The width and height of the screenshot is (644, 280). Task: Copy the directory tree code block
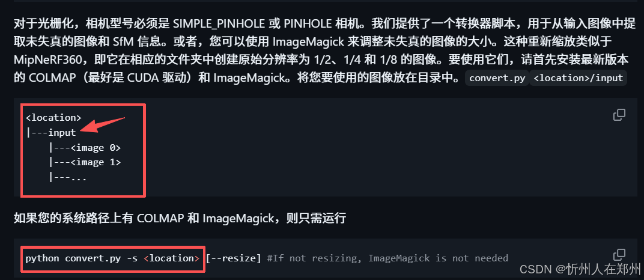[619, 115]
